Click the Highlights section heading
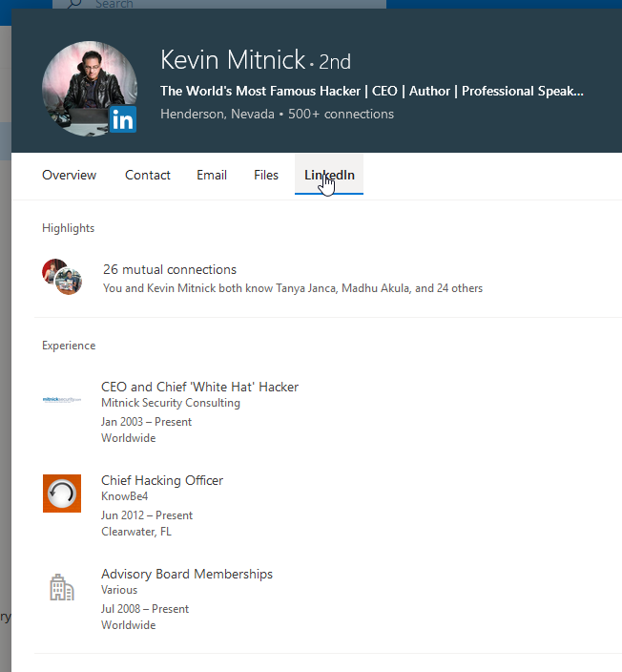Image resolution: width=622 pixels, height=672 pixels. [x=68, y=228]
